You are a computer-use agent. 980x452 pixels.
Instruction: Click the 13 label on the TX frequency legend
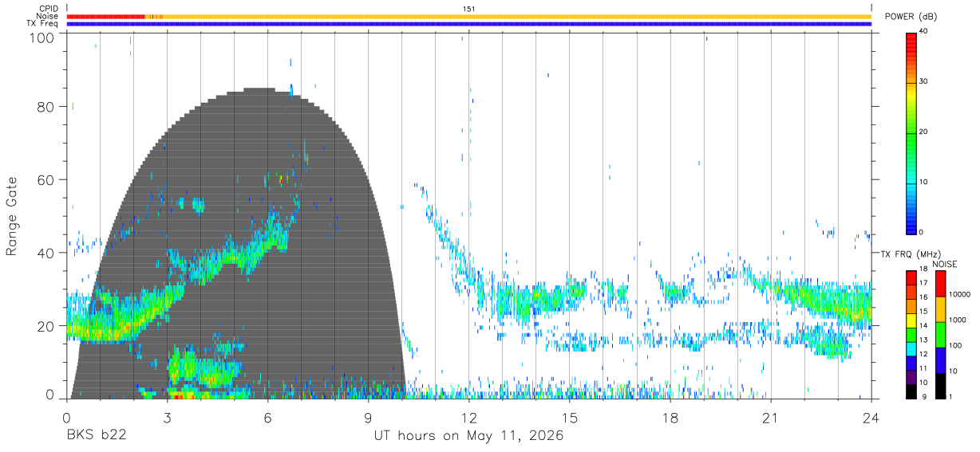point(923,340)
